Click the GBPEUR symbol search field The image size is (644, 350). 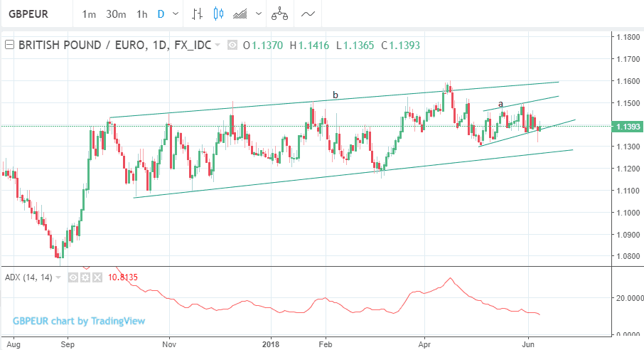coord(36,14)
